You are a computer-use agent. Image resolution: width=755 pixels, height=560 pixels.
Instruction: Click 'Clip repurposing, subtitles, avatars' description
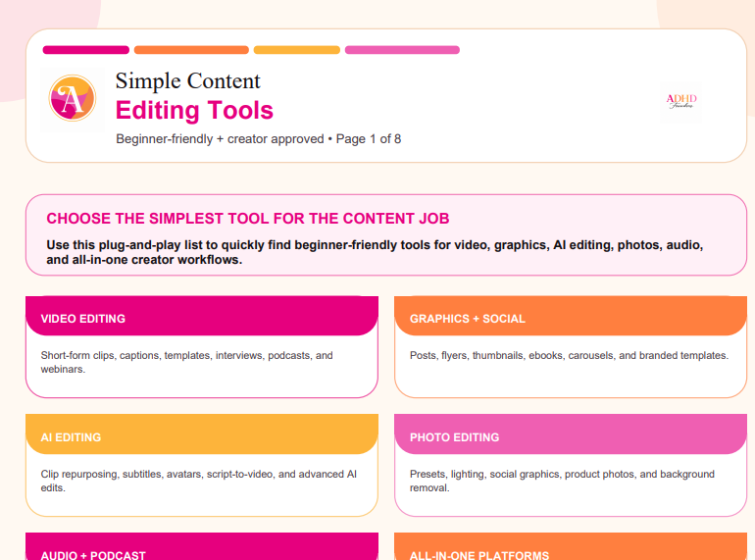tap(198, 481)
